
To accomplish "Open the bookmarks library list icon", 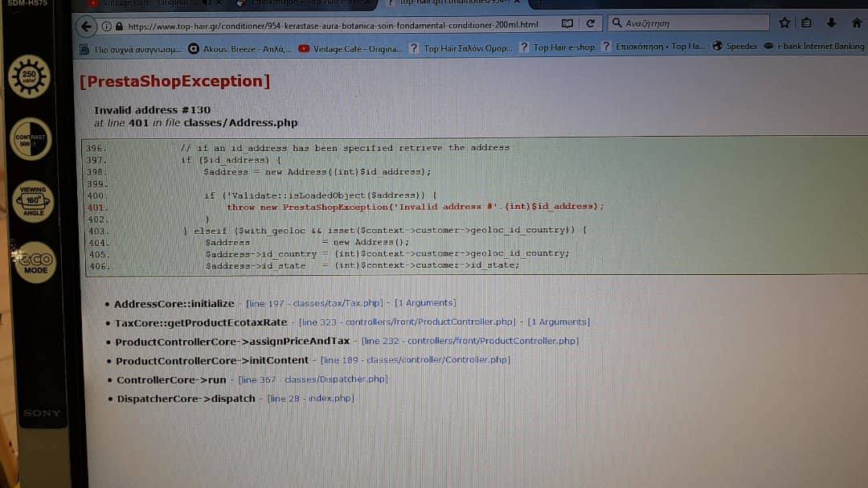I will coord(807,23).
